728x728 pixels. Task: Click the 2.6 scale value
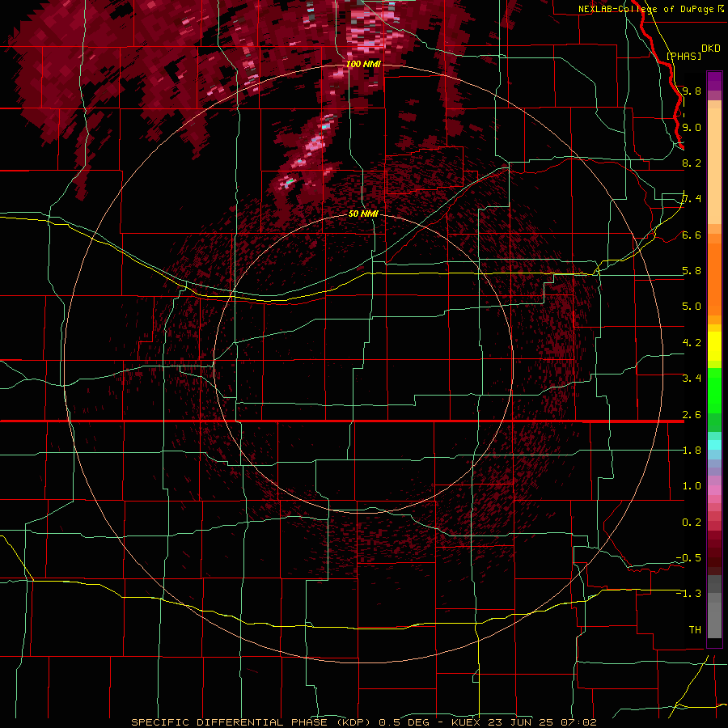692,415
